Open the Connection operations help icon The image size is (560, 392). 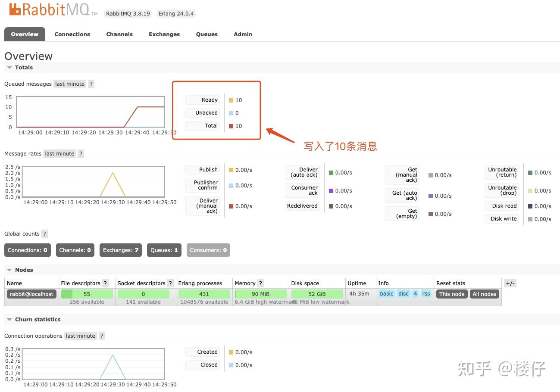(x=101, y=336)
